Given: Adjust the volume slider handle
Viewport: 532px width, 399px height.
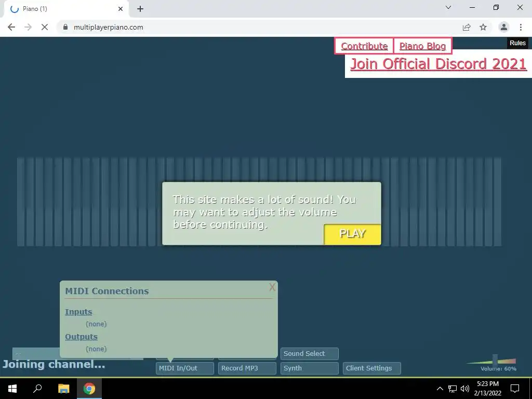Looking at the screenshot, I should click(495, 360).
